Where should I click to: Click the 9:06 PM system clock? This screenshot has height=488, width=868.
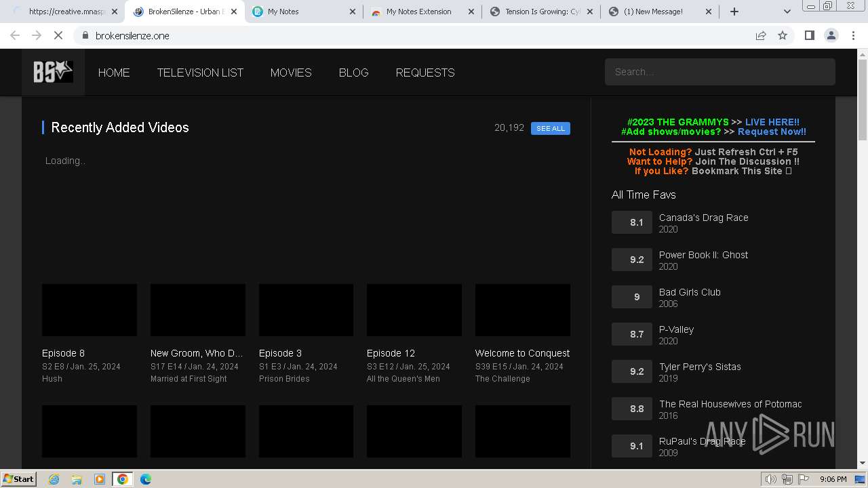tap(833, 479)
